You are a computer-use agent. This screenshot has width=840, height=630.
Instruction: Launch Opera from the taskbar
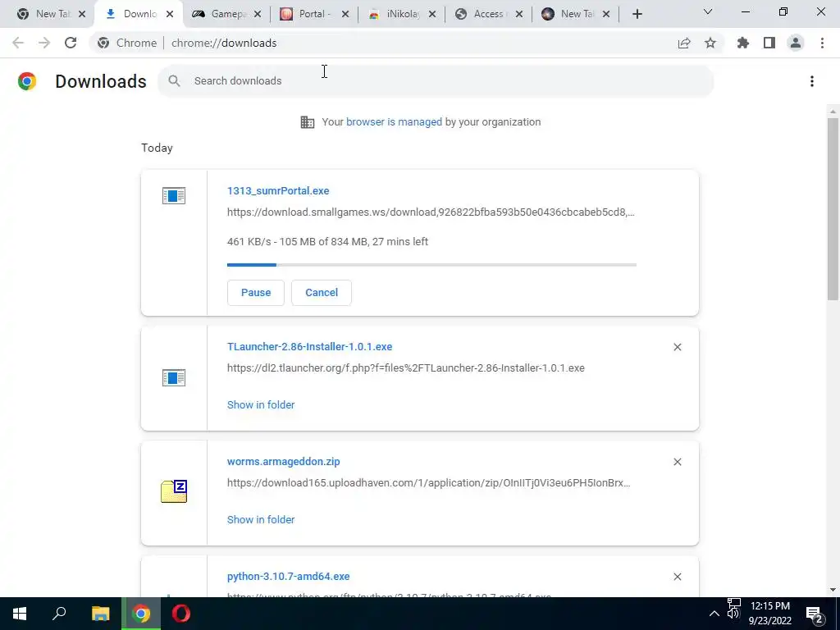pyautogui.click(x=181, y=614)
